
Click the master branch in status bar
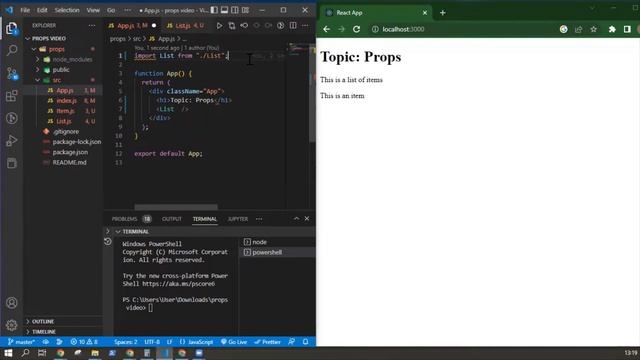21,342
